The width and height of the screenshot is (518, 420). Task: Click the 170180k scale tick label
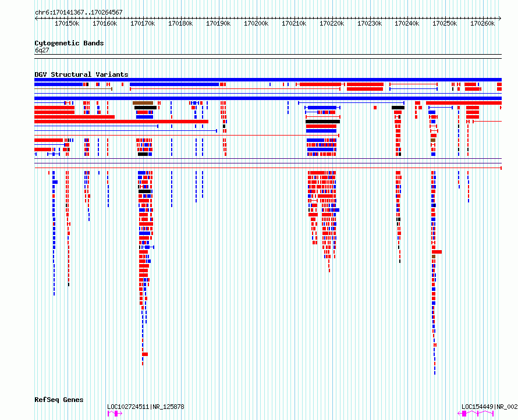[180, 23]
